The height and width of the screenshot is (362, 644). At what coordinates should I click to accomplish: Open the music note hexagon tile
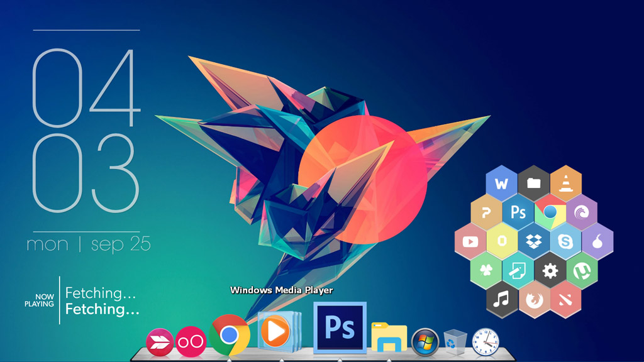click(x=501, y=299)
